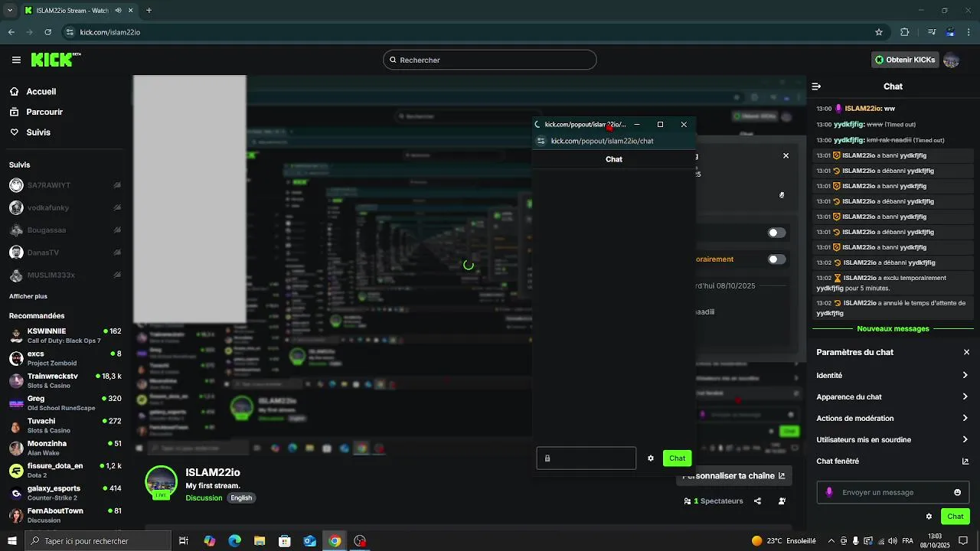This screenshot has width=980, height=551.
Task: Open the Copilot icon on the taskbar
Action: tap(210, 541)
